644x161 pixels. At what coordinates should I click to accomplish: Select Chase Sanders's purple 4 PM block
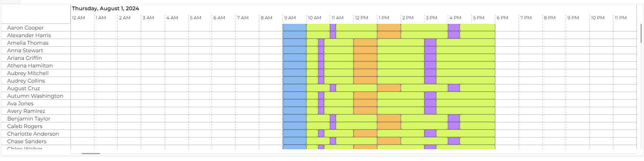click(x=454, y=141)
